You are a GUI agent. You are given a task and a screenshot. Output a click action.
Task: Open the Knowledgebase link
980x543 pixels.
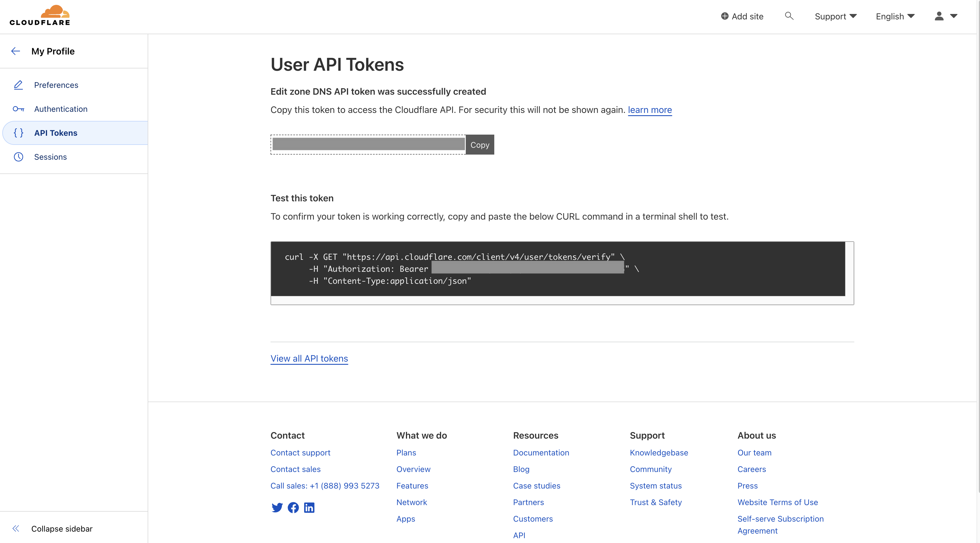click(x=659, y=453)
